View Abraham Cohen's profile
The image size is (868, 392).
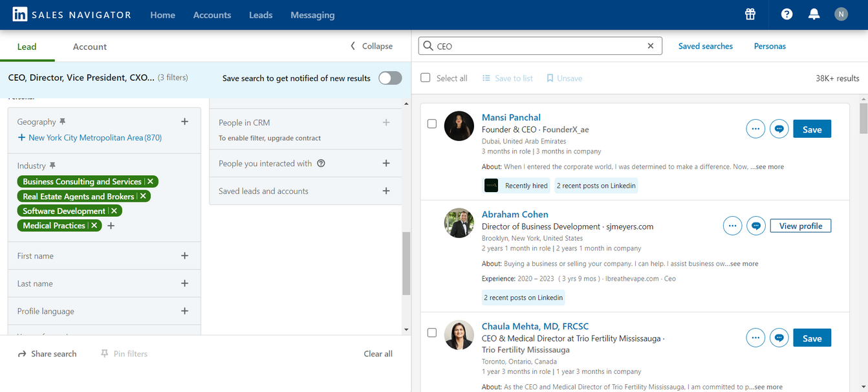click(801, 226)
